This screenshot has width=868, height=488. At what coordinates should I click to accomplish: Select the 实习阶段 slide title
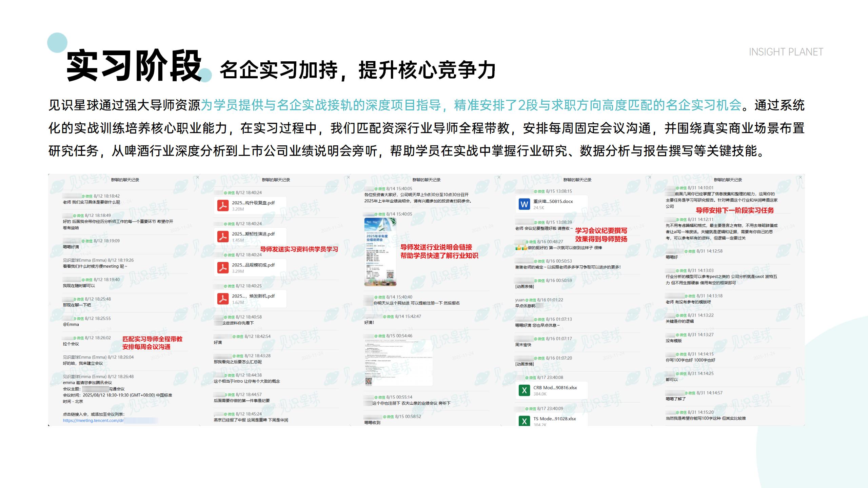coord(134,66)
